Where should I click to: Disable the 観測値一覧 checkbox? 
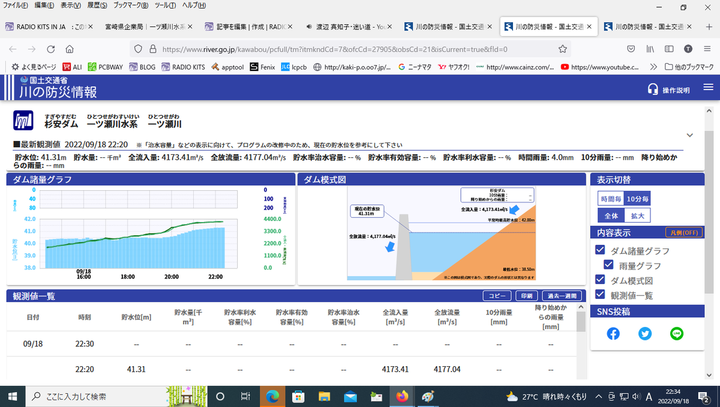click(600, 295)
